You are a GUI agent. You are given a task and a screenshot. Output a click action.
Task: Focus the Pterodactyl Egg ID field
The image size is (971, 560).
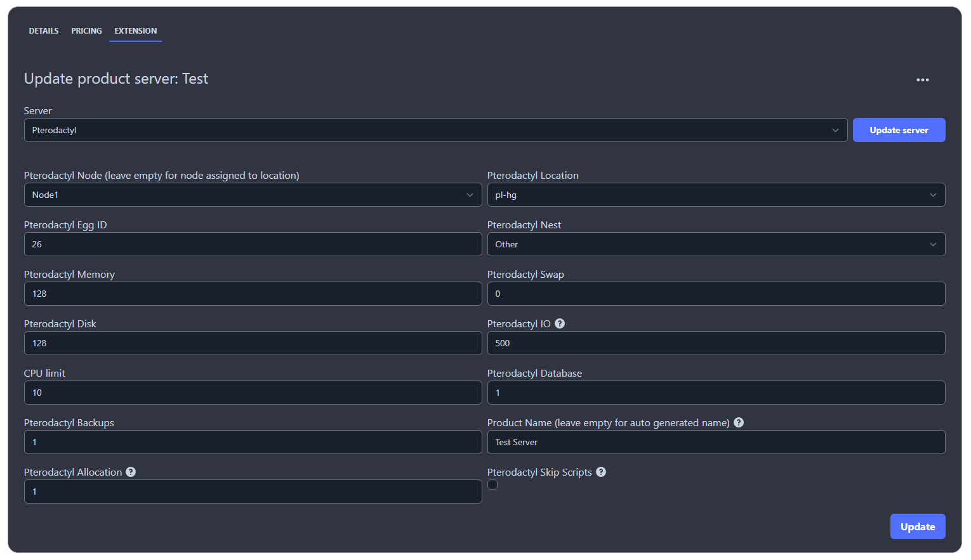click(253, 244)
